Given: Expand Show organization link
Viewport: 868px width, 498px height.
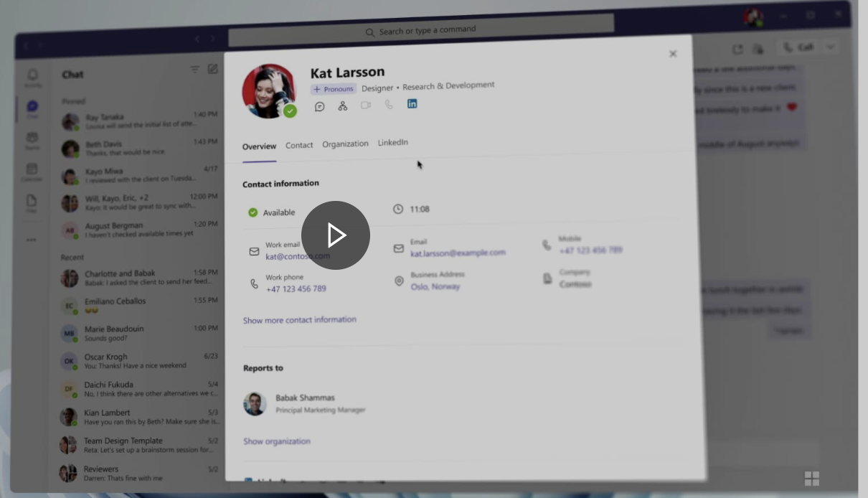Looking at the screenshot, I should click(277, 441).
